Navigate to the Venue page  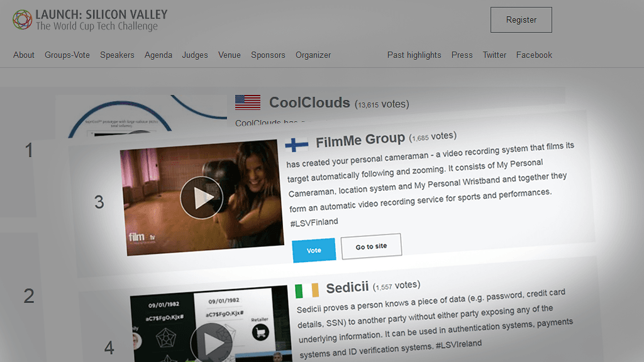pyautogui.click(x=230, y=55)
